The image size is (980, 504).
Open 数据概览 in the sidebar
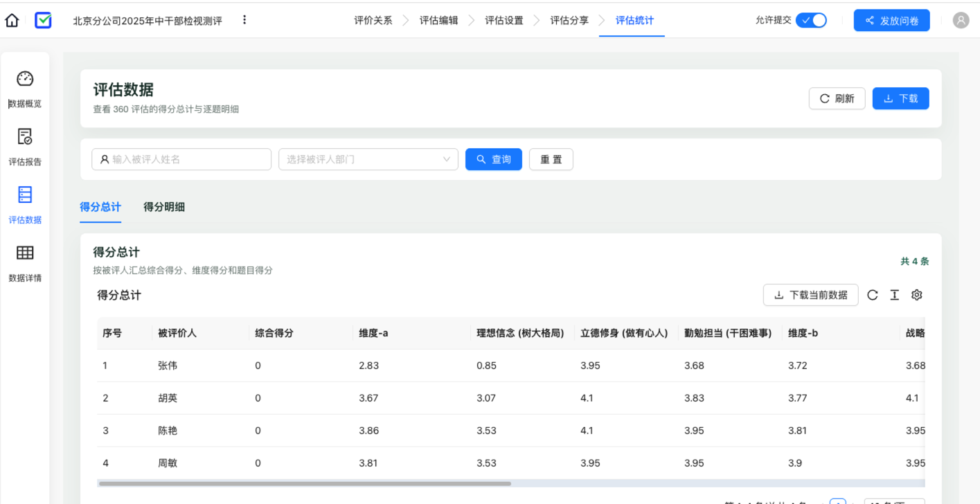[25, 90]
